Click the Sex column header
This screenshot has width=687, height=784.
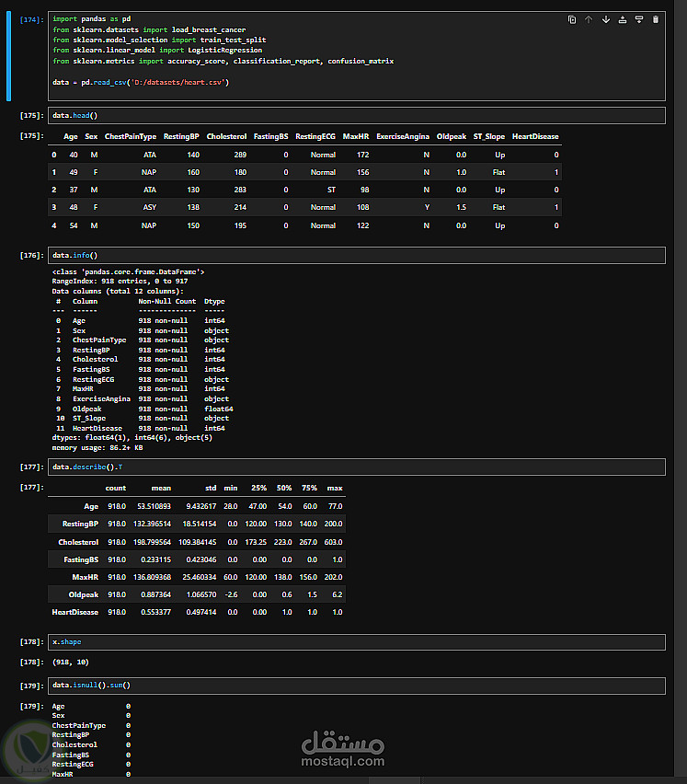click(x=91, y=136)
